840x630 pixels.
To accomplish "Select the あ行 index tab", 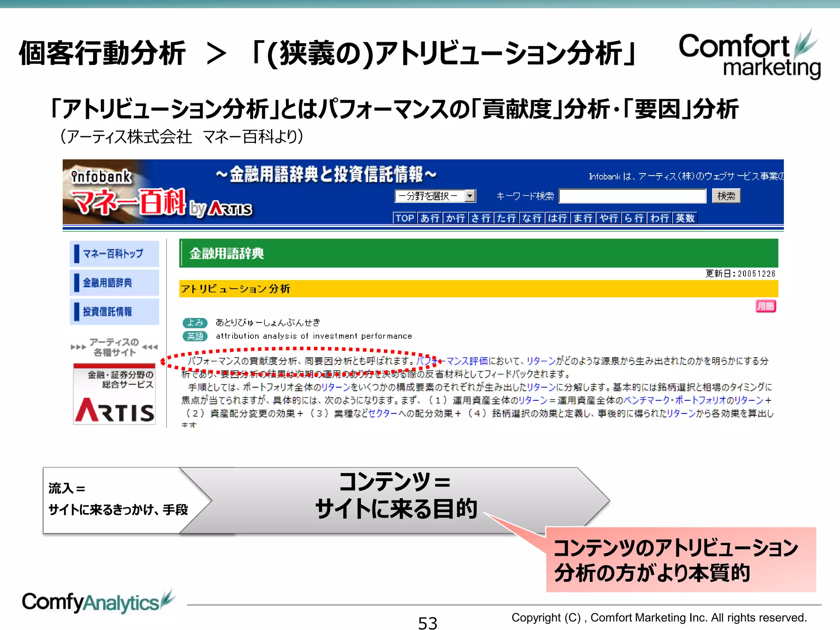I will 430,218.
